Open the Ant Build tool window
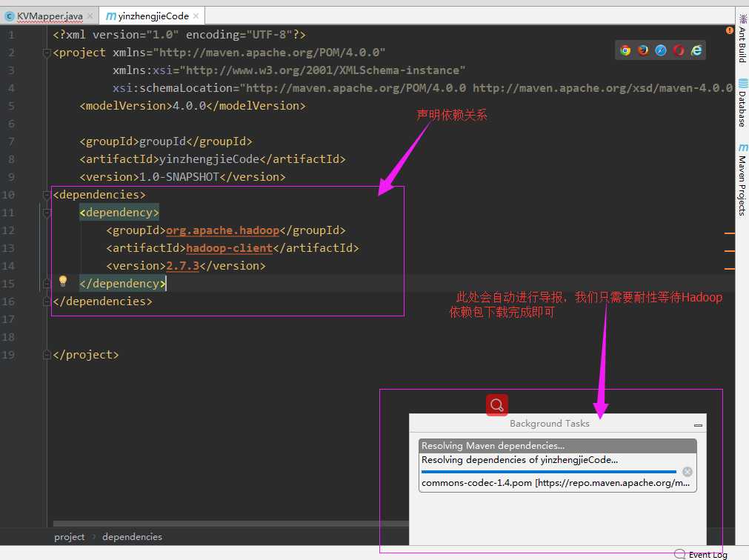Screen dimensions: 749x560 click(x=742, y=39)
